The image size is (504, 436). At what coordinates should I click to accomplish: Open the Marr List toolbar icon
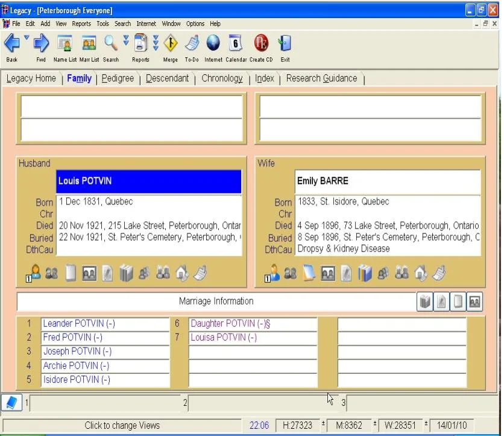(89, 43)
